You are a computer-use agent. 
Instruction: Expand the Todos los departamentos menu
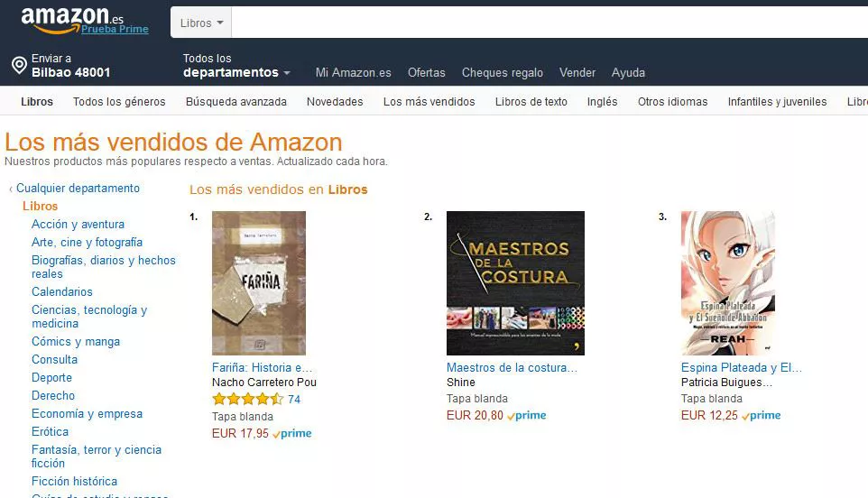tap(236, 65)
